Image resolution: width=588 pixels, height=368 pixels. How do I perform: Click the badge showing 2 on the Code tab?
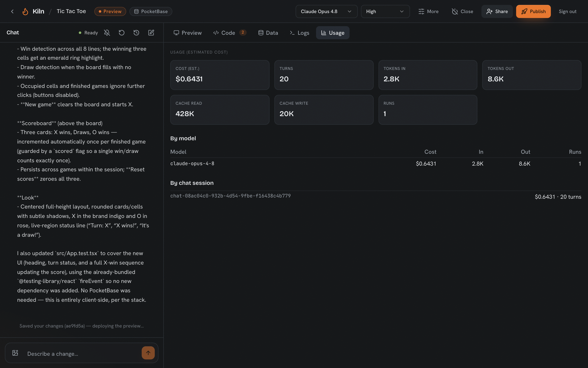243,32
